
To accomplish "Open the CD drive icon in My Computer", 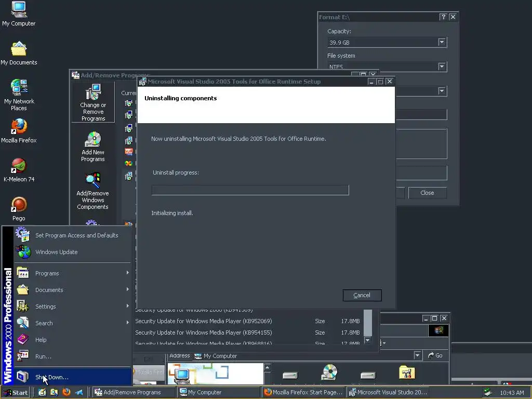I will [329, 372].
